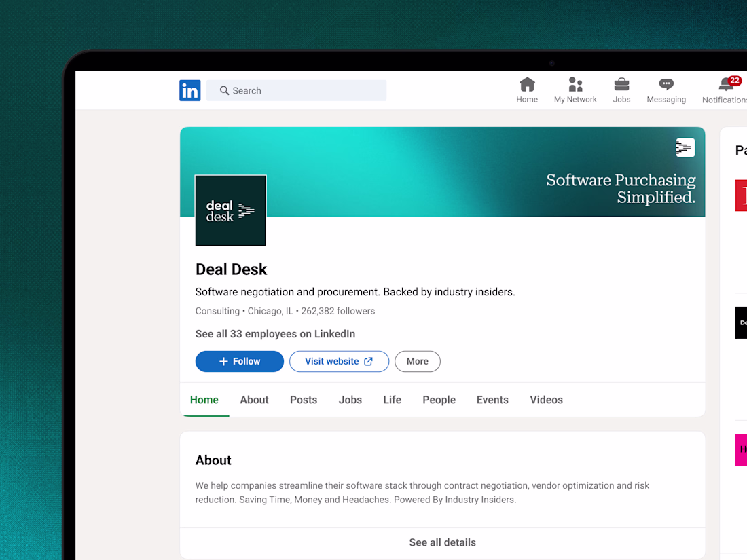Open the More options button
Screen dimensions: 747x560
[418, 361]
